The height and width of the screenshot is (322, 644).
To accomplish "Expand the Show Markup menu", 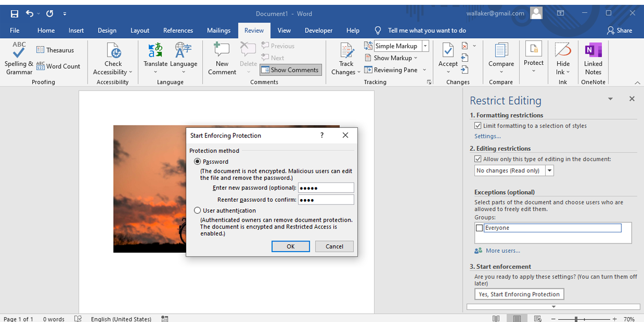I will [396, 58].
